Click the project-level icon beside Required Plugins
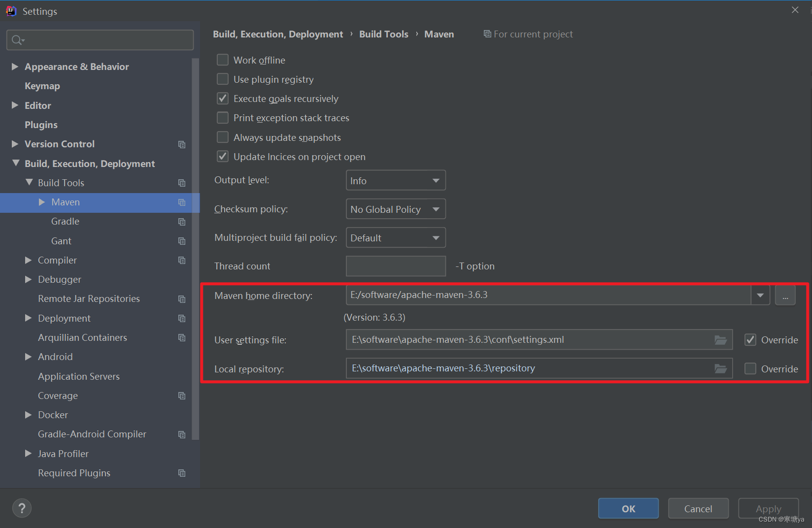The image size is (812, 528). (x=182, y=473)
